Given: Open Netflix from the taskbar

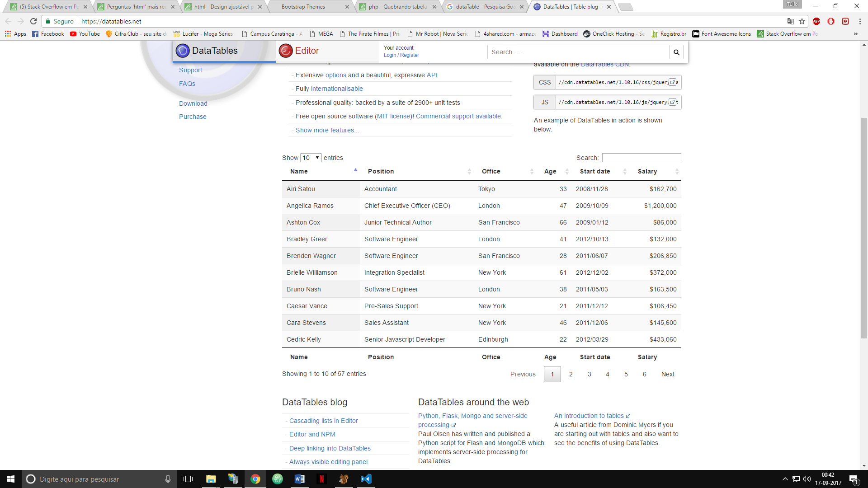Looking at the screenshot, I should click(321, 479).
